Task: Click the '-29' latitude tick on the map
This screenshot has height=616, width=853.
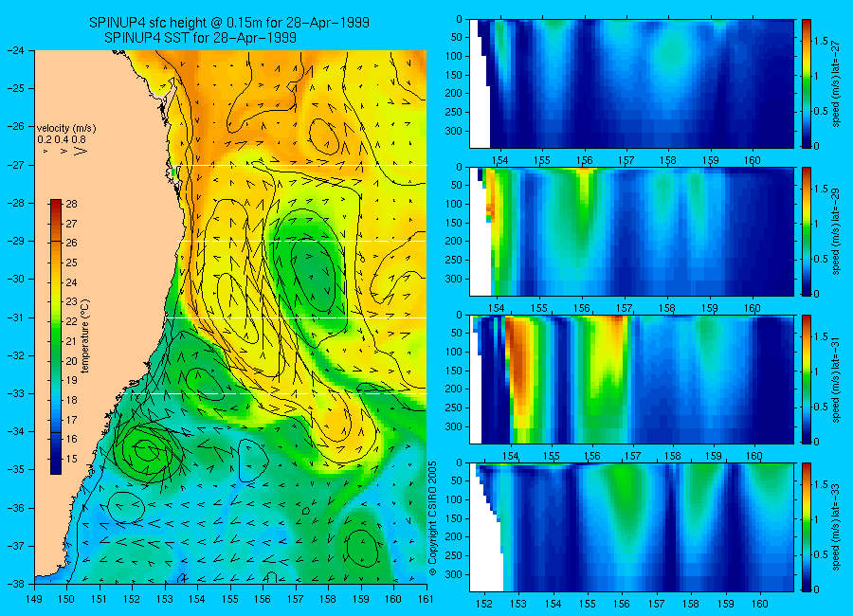Action: point(16,241)
